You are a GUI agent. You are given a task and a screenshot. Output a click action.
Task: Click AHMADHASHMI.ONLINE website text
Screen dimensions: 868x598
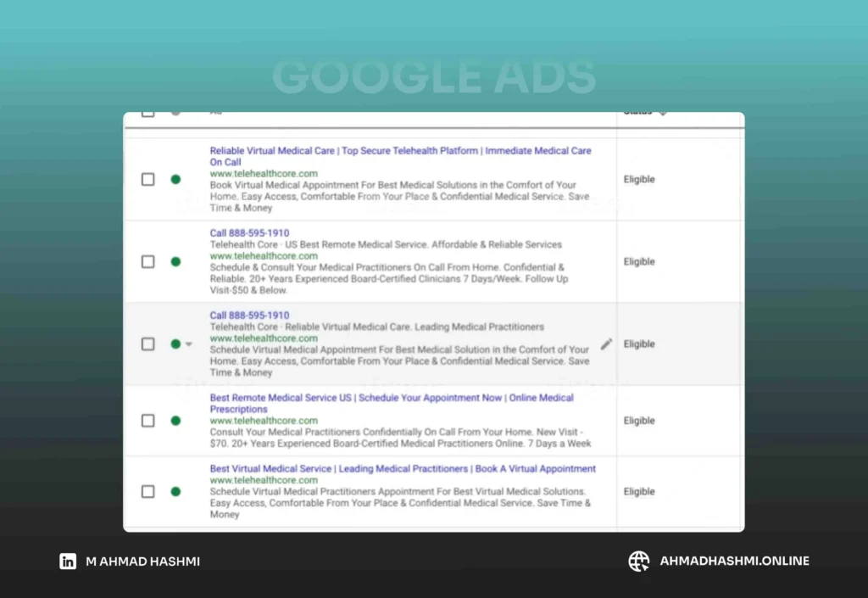pyautogui.click(x=734, y=561)
